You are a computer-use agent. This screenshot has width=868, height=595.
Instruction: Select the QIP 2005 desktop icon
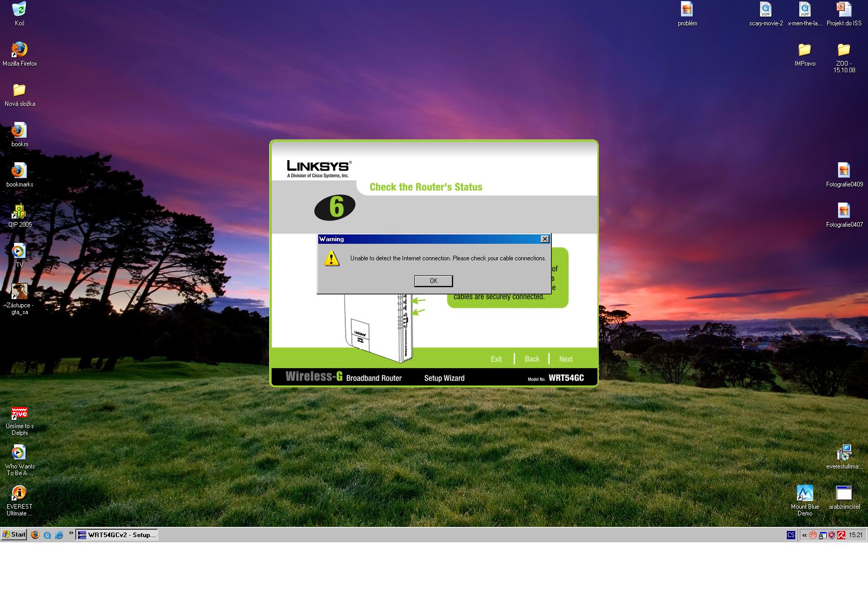[20, 215]
